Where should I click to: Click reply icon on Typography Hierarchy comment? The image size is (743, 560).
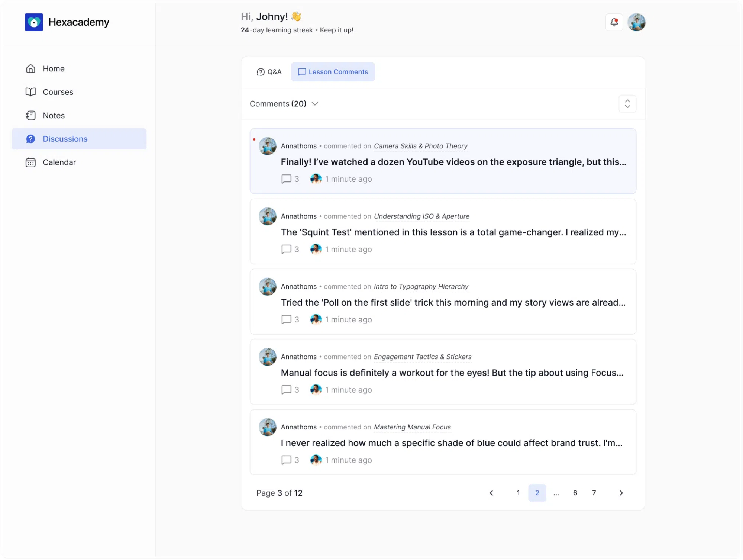coord(286,320)
